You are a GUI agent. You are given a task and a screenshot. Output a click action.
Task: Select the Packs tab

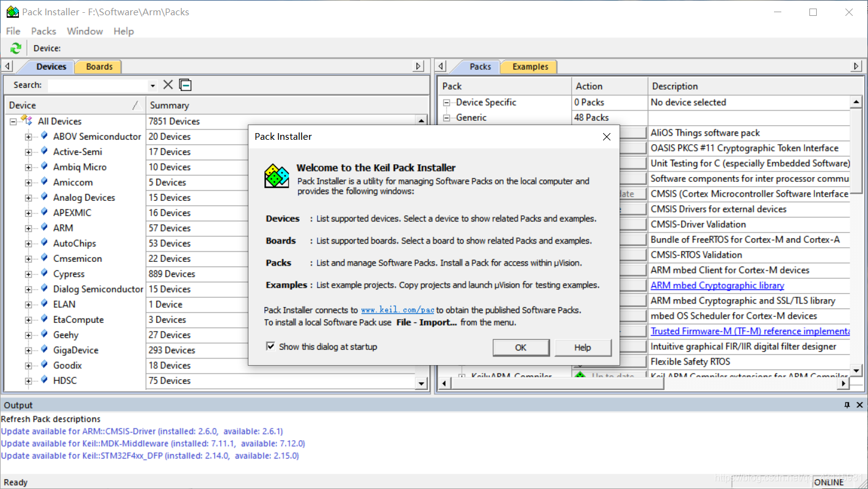point(480,67)
